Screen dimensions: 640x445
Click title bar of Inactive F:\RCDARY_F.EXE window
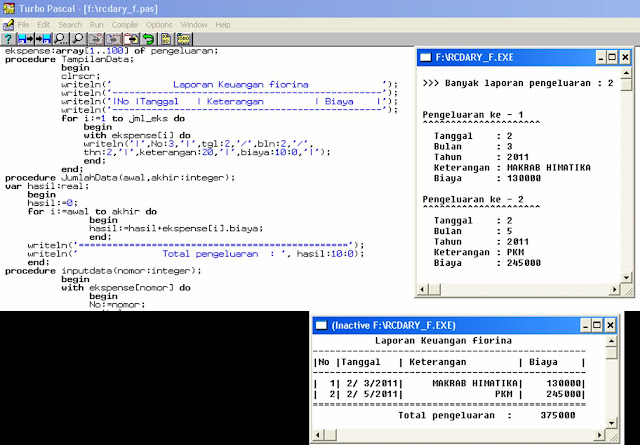pos(464,325)
